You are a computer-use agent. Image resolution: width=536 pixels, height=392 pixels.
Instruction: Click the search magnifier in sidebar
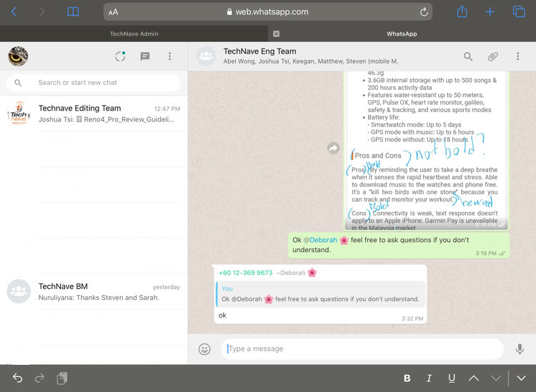click(18, 83)
